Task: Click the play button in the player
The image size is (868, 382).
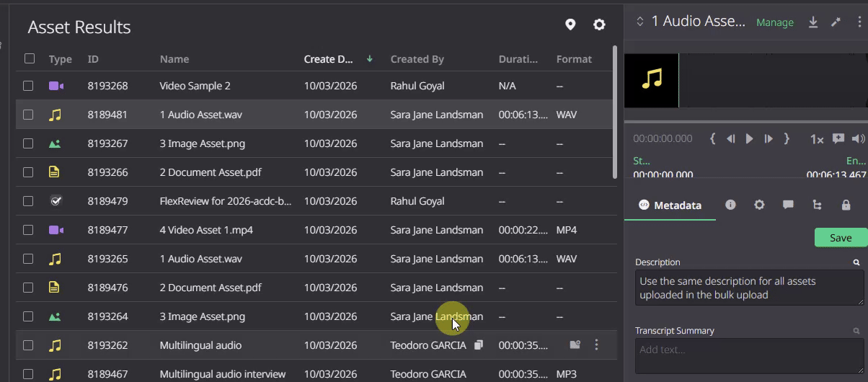Action: 750,138
